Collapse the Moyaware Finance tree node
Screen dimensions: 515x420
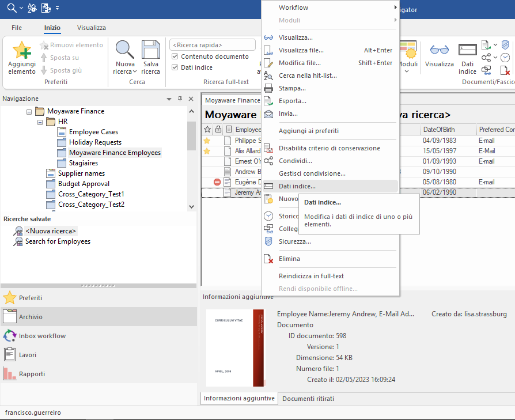tap(29, 111)
